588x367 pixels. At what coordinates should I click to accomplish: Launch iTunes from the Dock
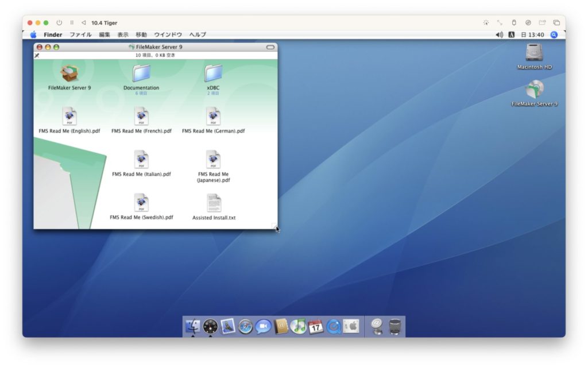click(x=299, y=326)
